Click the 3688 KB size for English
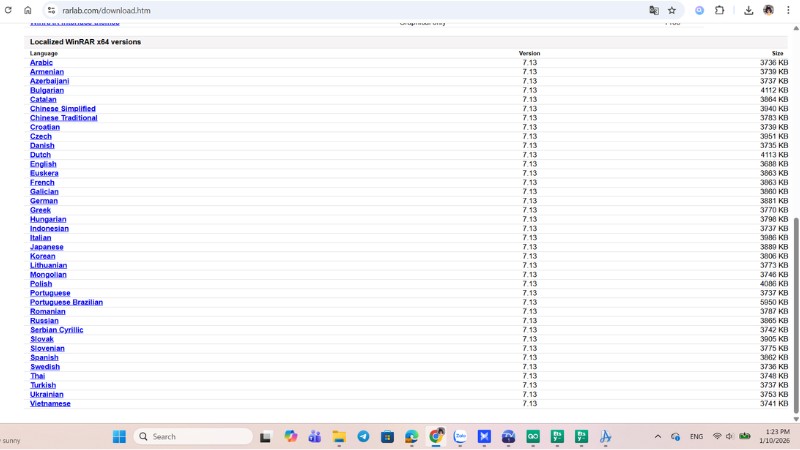Viewport: 800px width, 450px height. [x=774, y=164]
